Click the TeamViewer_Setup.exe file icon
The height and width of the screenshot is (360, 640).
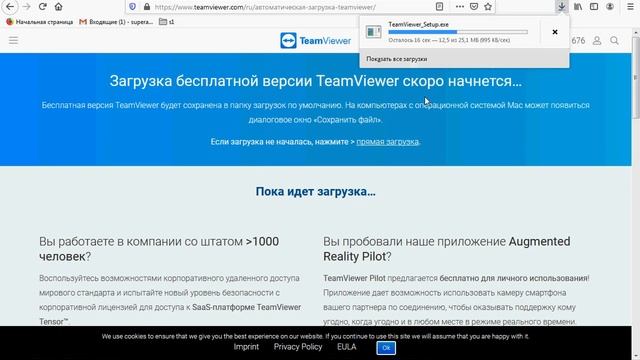pos(373,32)
